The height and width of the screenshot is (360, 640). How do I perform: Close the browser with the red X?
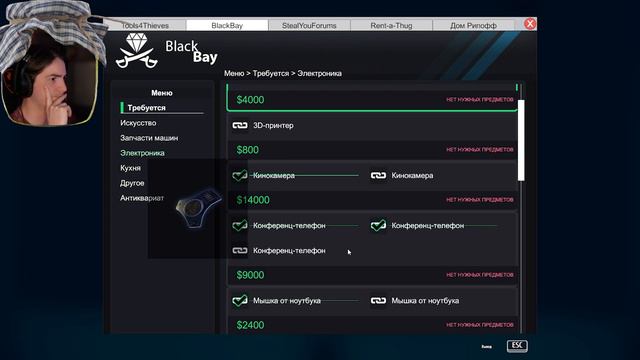[530, 24]
